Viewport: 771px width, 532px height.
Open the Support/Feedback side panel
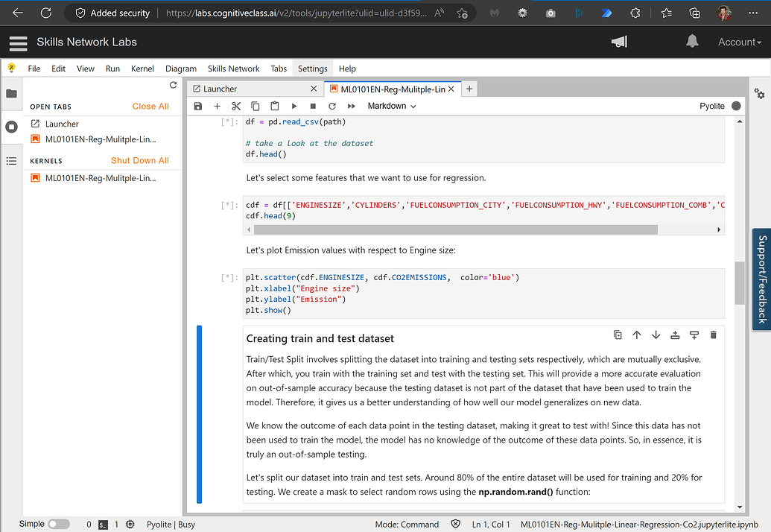(x=761, y=279)
